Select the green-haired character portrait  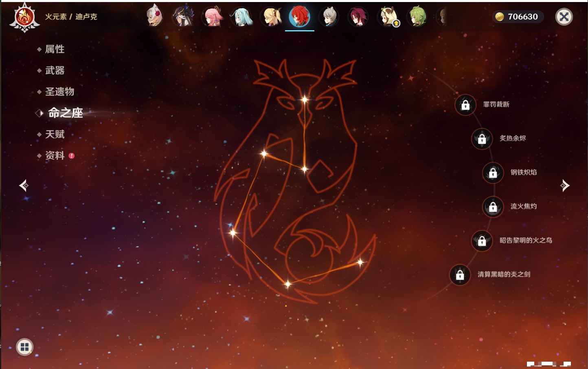(417, 16)
